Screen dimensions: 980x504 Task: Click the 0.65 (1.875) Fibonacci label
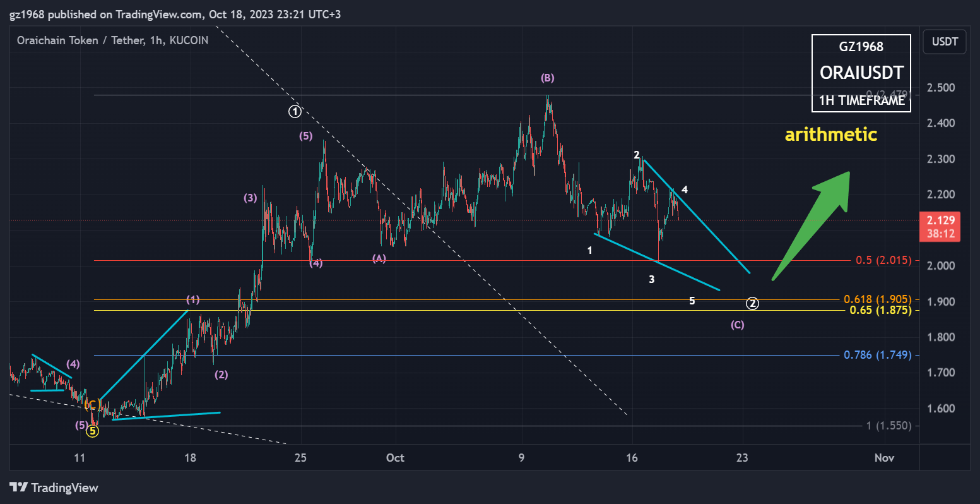[880, 310]
